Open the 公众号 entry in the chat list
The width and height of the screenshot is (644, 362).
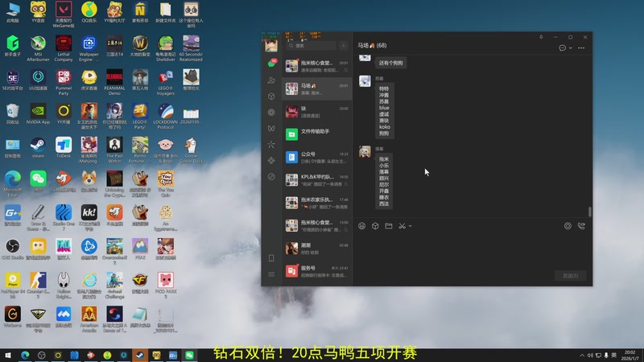click(317, 157)
